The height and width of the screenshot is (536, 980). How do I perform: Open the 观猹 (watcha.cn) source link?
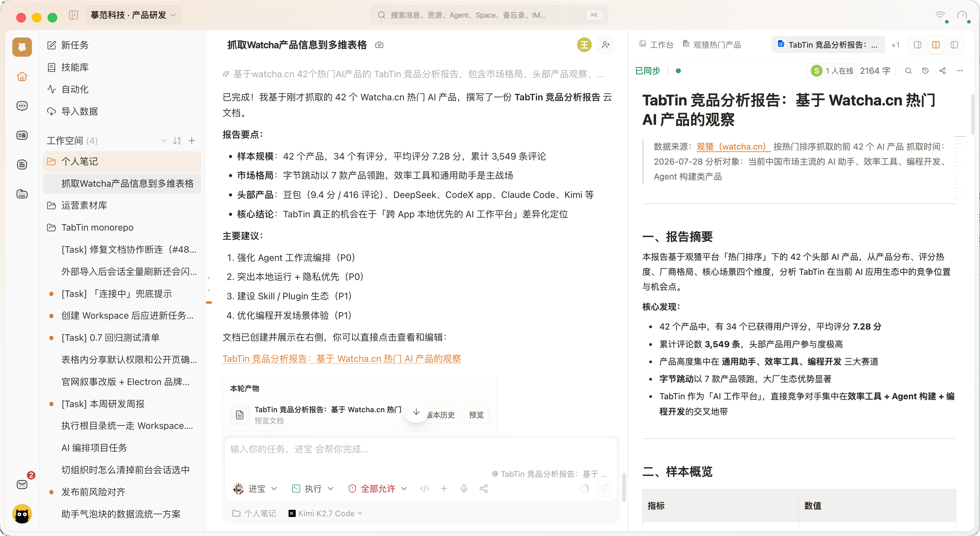coord(733,147)
